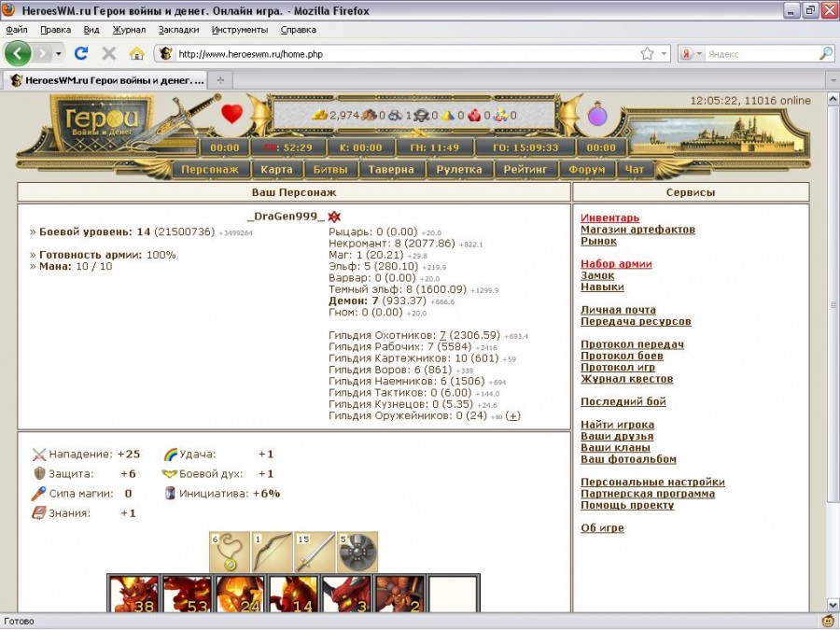Open a new tab with plus button

tap(220, 80)
